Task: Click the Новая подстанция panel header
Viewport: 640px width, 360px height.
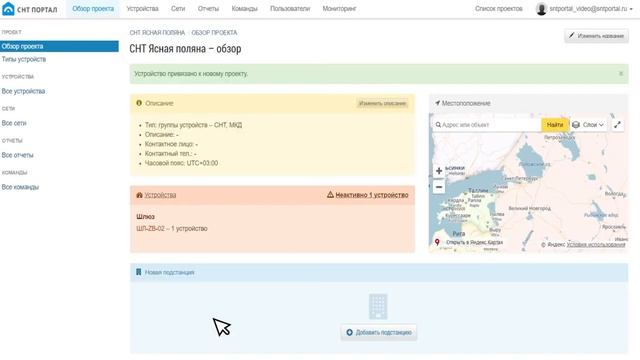Action: click(379, 272)
